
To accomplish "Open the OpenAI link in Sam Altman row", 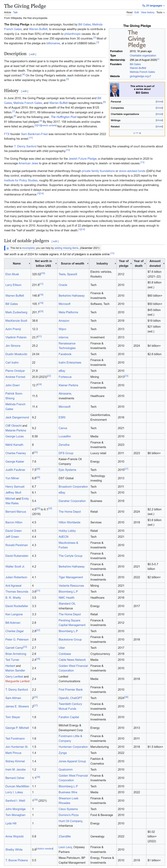I will pyautogui.click(x=63, y=698).
